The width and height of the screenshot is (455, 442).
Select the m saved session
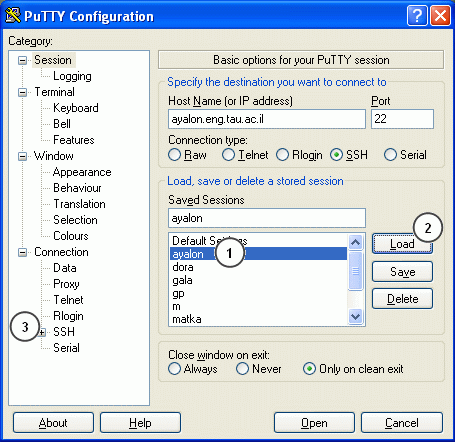click(x=258, y=306)
